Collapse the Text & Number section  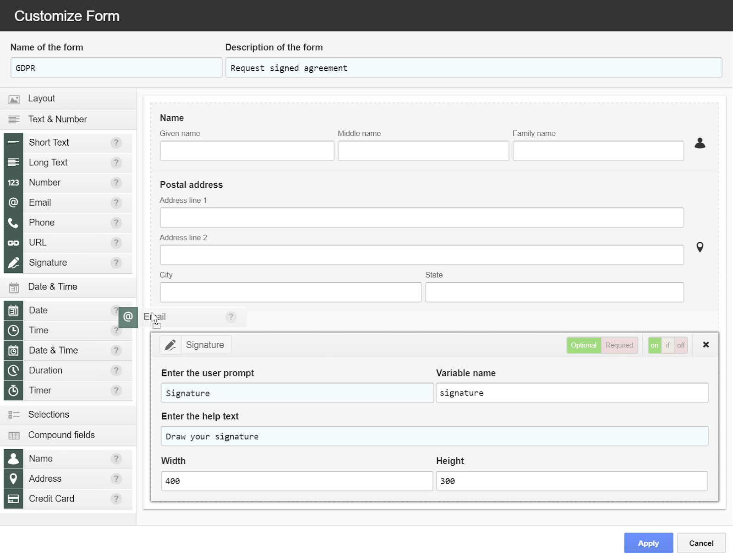[x=68, y=119]
